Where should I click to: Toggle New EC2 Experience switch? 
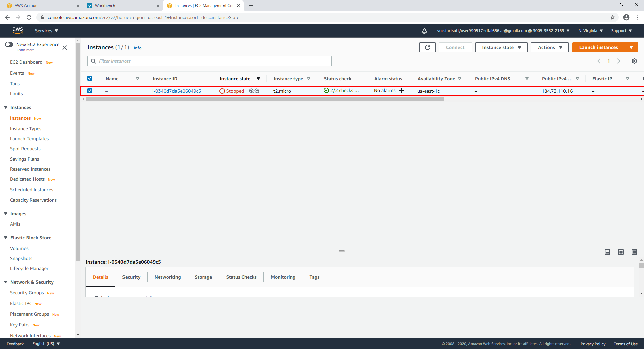point(9,44)
